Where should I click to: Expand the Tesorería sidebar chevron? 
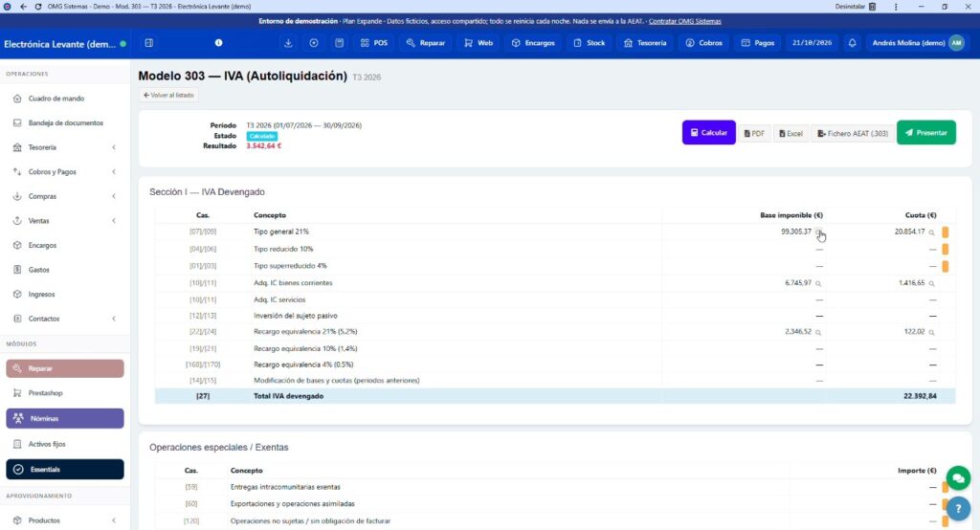tap(114, 147)
